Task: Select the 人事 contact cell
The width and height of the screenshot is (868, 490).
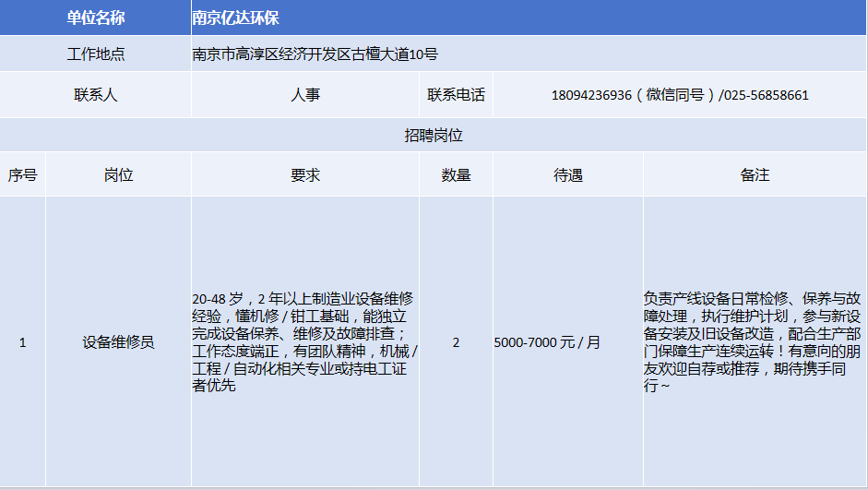Action: pos(304,94)
